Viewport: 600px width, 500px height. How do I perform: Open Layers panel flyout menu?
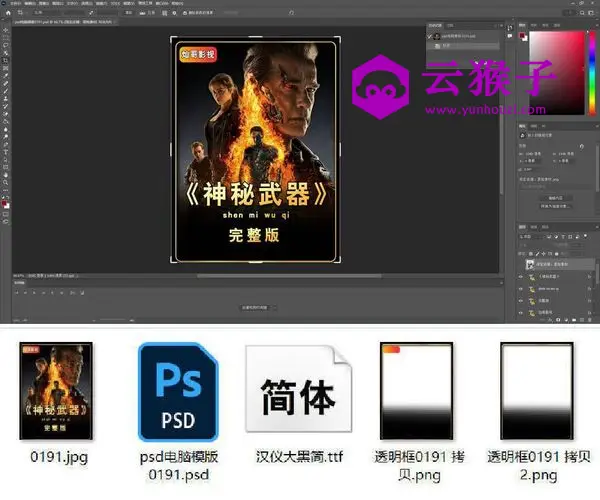click(x=596, y=227)
